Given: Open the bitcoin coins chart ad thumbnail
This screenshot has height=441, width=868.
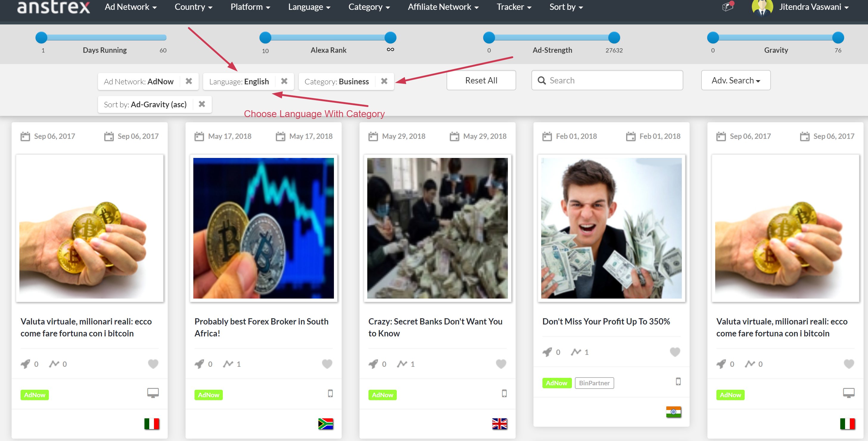Looking at the screenshot, I should tap(263, 228).
